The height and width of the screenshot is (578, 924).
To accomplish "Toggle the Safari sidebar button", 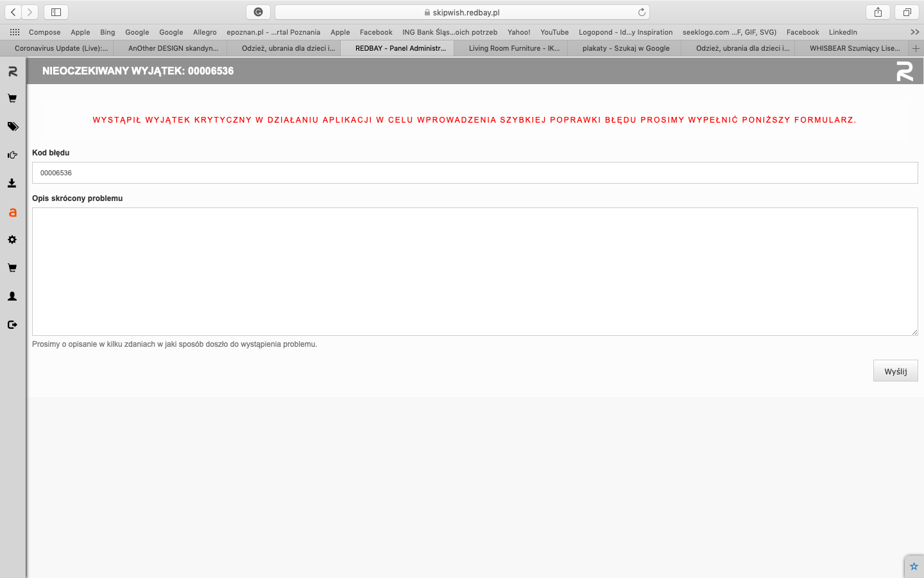I will 56,12.
